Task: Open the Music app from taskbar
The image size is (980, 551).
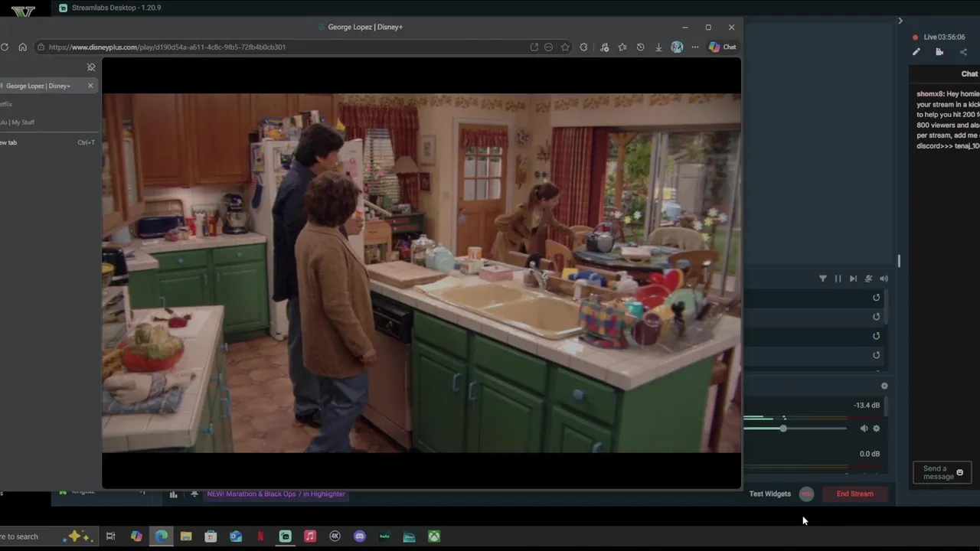Action: coord(310,536)
